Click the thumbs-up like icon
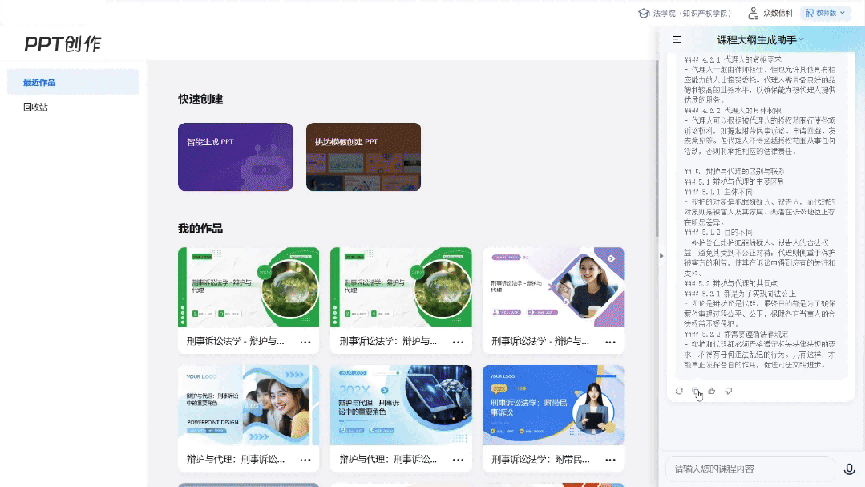Image resolution: width=865 pixels, height=487 pixels. click(x=712, y=391)
